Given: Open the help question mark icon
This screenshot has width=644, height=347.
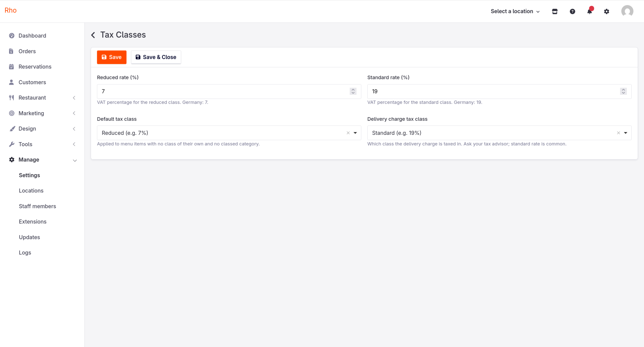Looking at the screenshot, I should [x=572, y=11].
